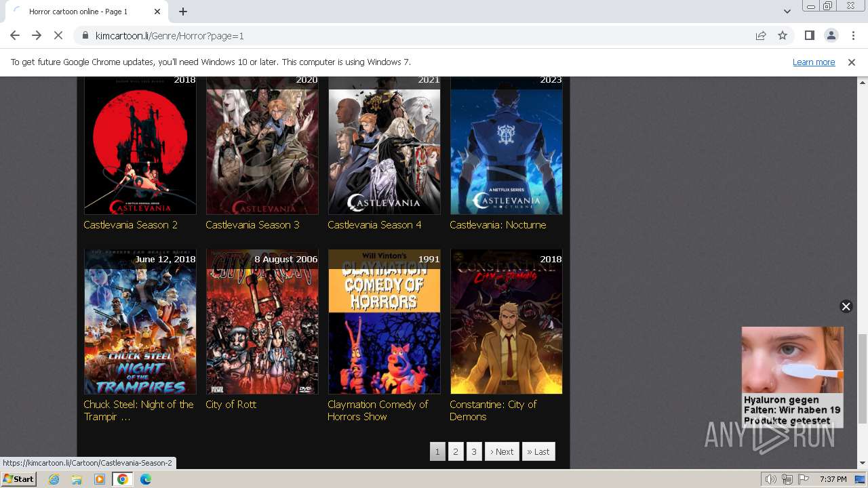The image size is (868, 488).
Task: Go to the Next results page
Action: (x=502, y=451)
